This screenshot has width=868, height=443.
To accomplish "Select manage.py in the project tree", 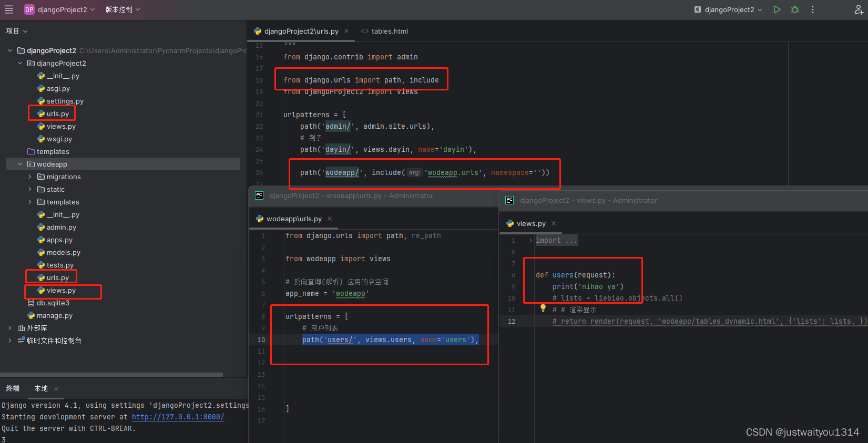I will [50, 315].
